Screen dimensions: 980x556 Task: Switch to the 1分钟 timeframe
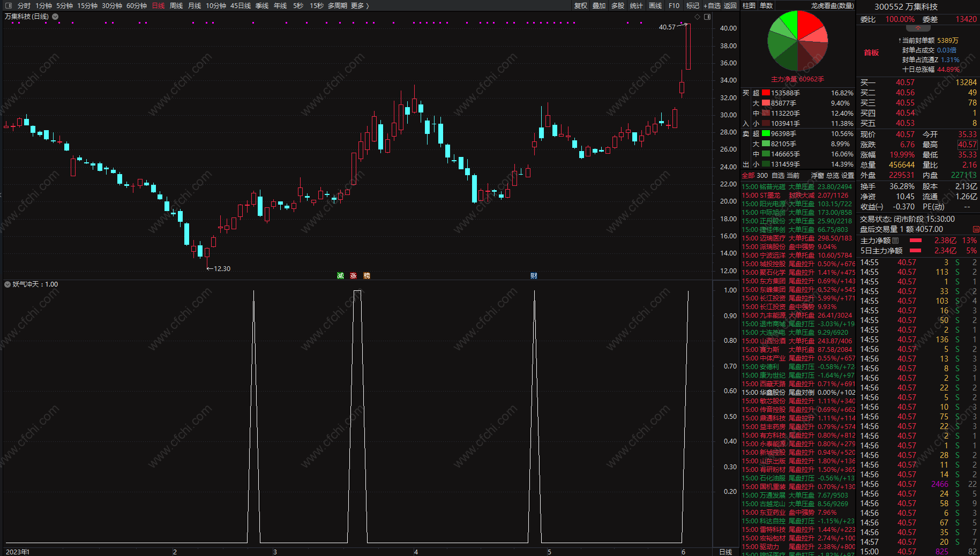pyautogui.click(x=43, y=5)
